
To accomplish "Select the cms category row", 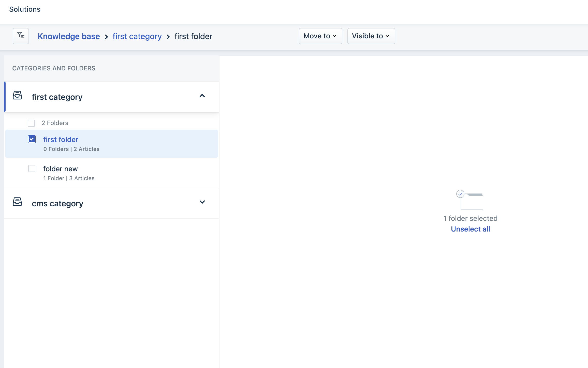I will tap(57, 204).
